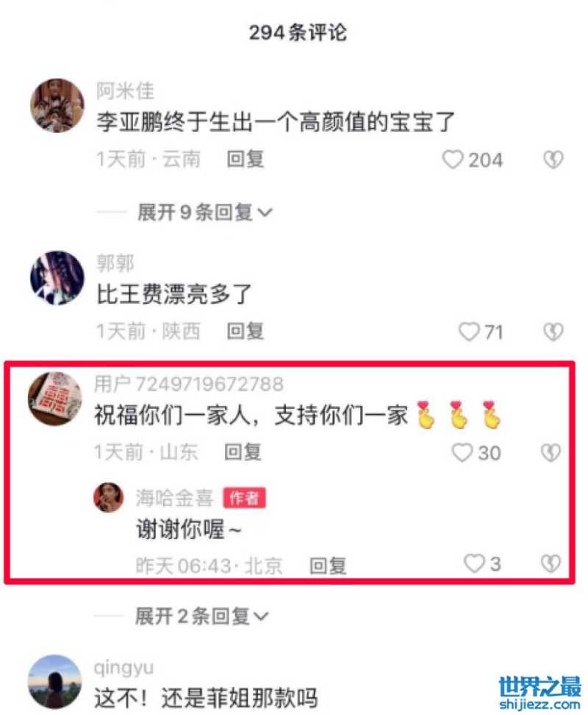
Task: Open 阿米佳's profile avatar
Action: click(57, 105)
